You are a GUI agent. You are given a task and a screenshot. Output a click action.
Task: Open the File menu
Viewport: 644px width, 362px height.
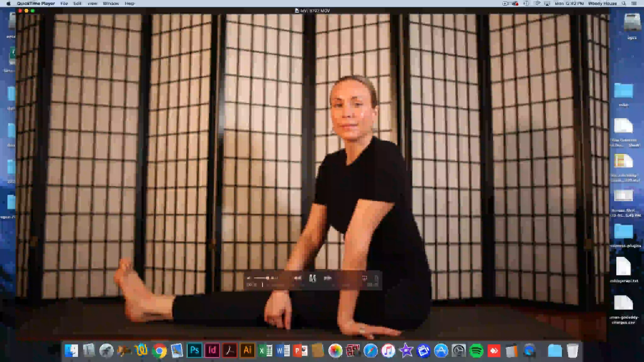pos(64,3)
